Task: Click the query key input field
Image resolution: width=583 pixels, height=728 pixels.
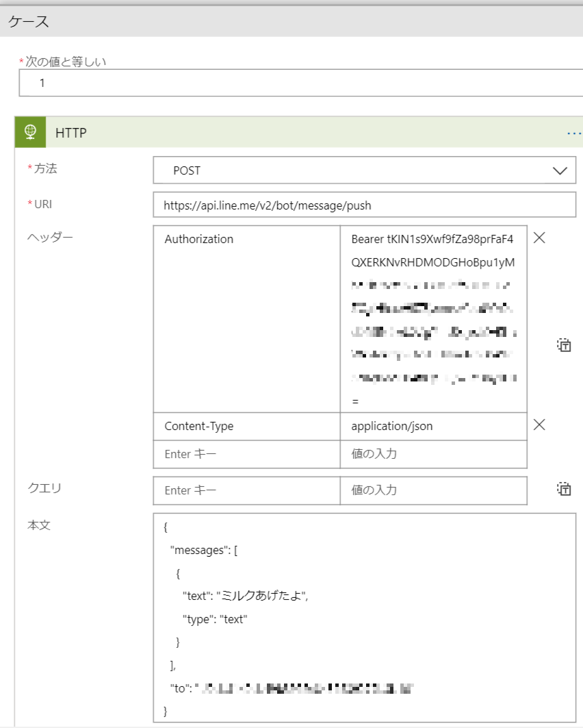Action: 246,490
